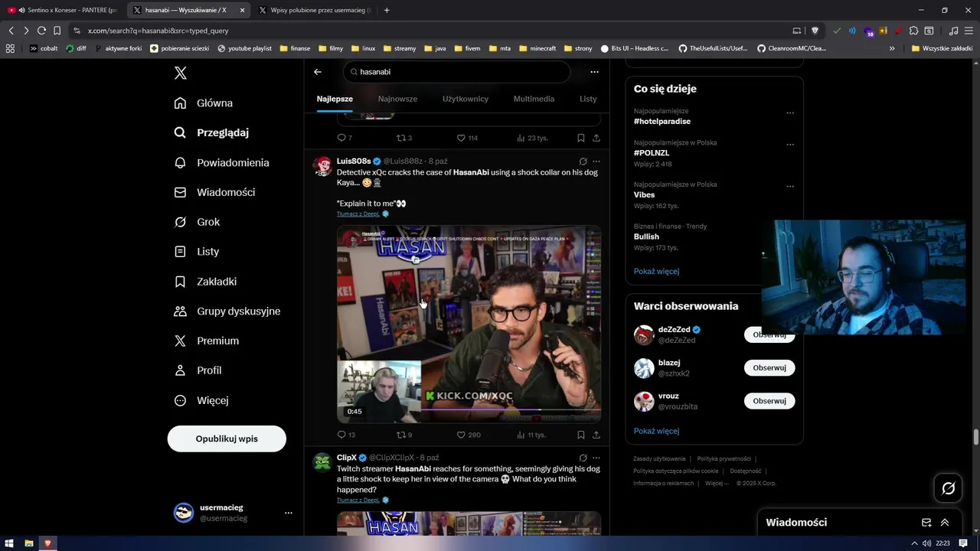Reply to the top post with 7 replies
The image size is (980, 551).
[345, 138]
